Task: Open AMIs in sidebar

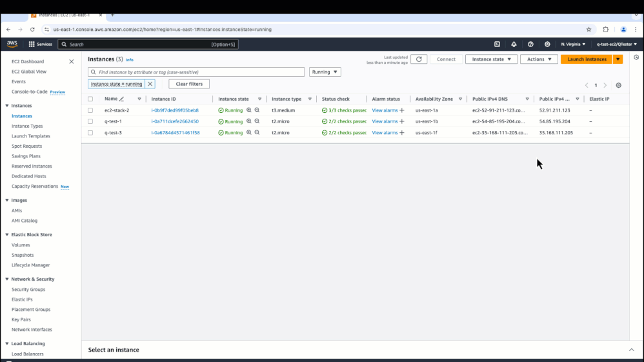Action: click(x=17, y=210)
